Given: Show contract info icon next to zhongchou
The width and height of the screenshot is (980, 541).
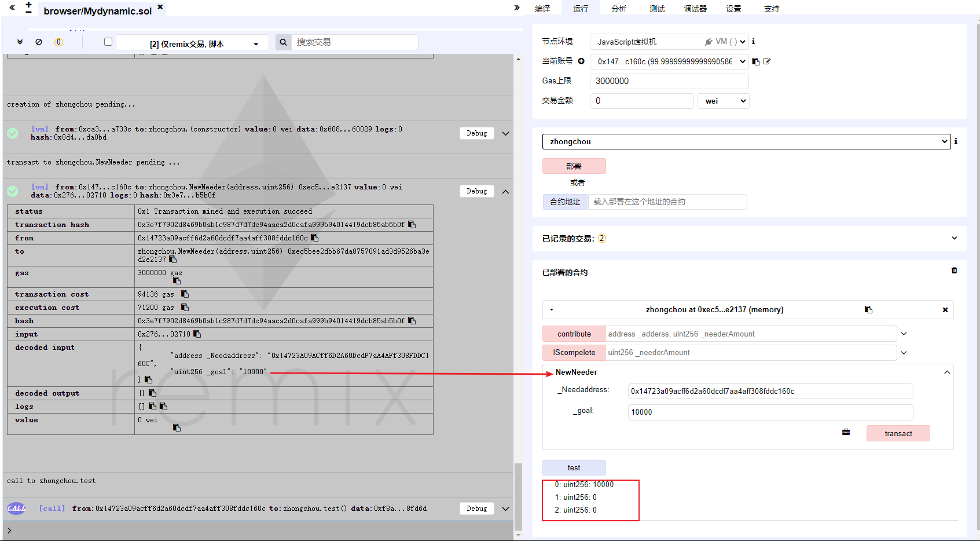Looking at the screenshot, I should 956,141.
